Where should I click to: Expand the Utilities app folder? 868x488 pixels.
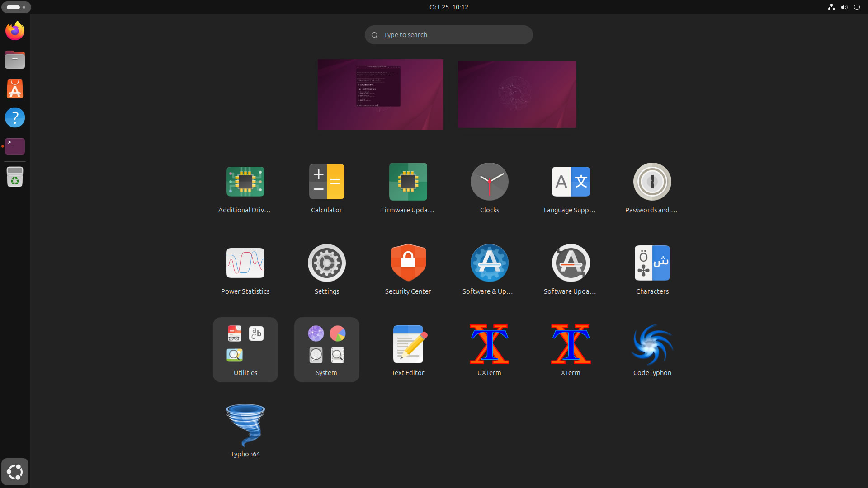point(245,349)
